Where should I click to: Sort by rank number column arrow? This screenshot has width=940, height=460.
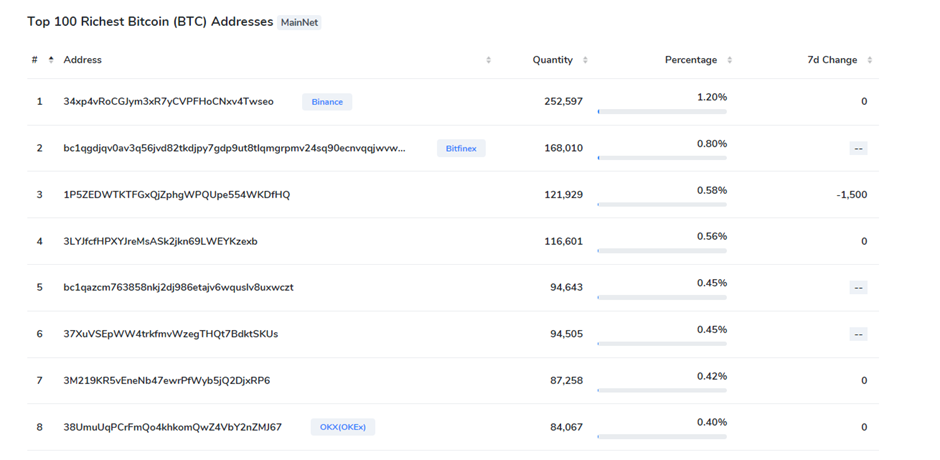(x=51, y=60)
